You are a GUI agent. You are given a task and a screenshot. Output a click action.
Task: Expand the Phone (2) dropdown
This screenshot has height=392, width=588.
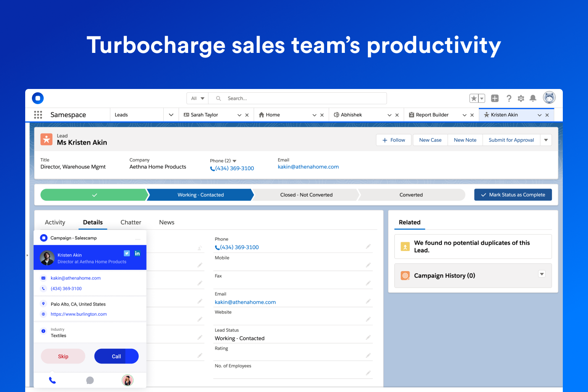[234, 160]
